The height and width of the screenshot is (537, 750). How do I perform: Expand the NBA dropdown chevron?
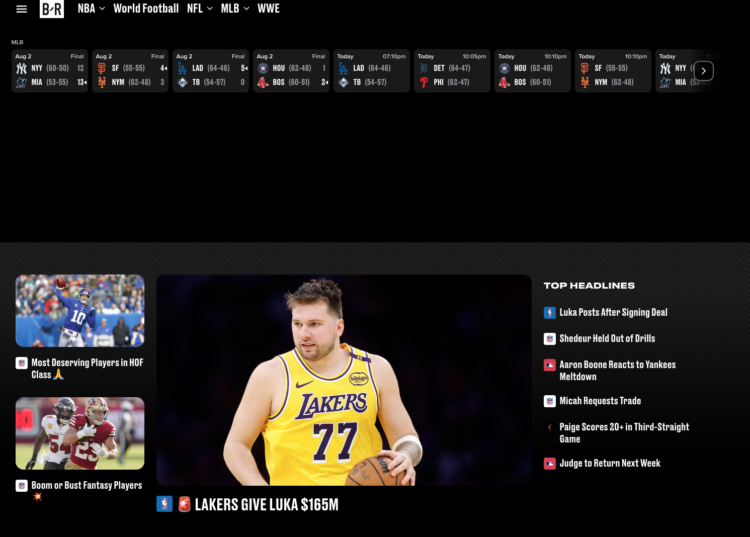(102, 9)
